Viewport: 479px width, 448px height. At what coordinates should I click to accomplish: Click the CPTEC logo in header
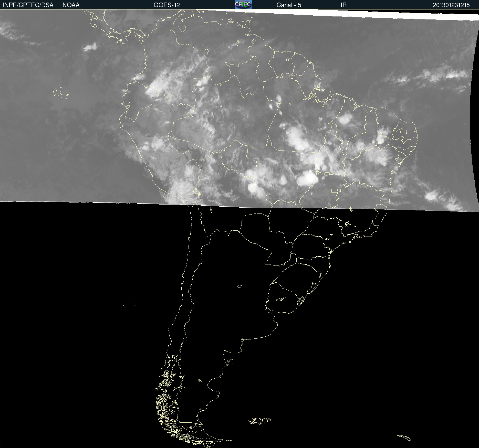point(243,5)
